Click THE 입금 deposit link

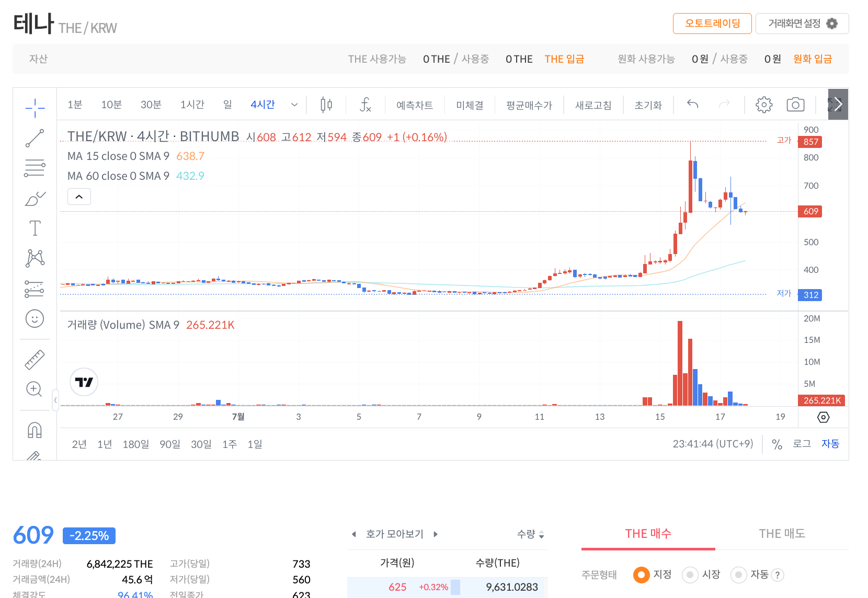564,59
